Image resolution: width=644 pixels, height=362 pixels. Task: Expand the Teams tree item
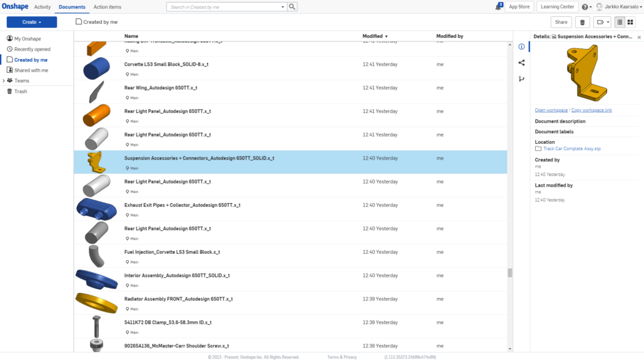pyautogui.click(x=4, y=81)
